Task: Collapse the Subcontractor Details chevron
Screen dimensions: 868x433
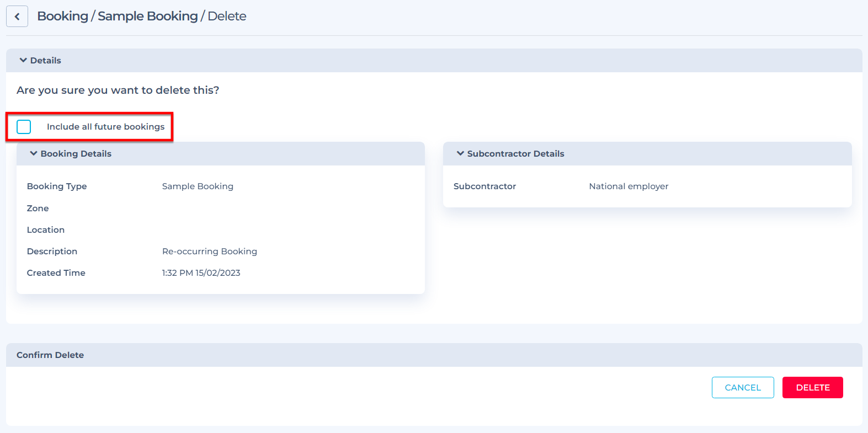Action: coord(460,153)
